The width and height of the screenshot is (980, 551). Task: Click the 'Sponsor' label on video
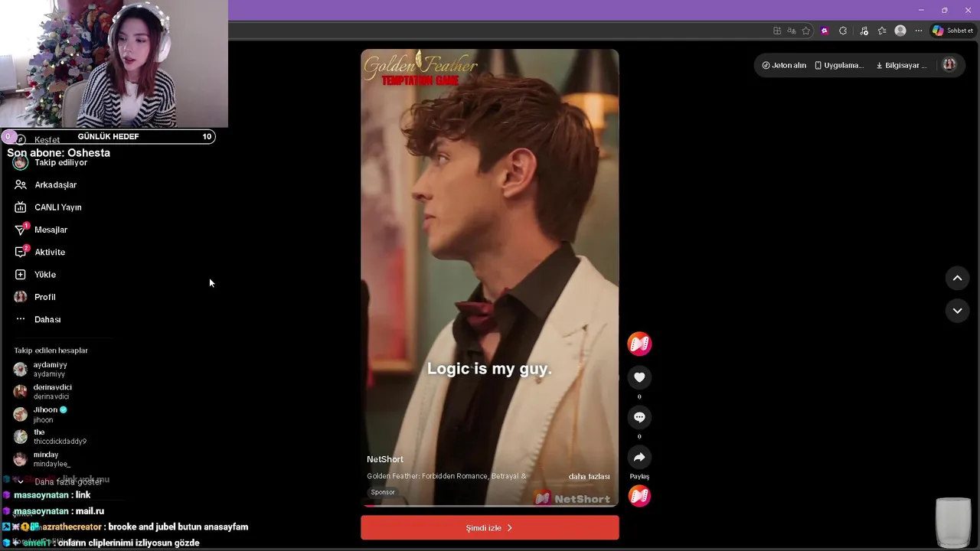(x=383, y=492)
